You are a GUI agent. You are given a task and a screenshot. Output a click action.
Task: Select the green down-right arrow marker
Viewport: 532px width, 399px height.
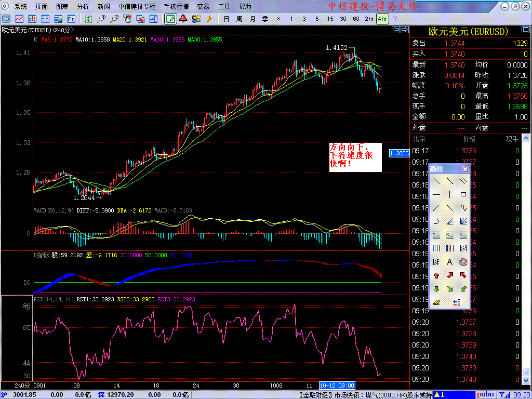click(450, 289)
